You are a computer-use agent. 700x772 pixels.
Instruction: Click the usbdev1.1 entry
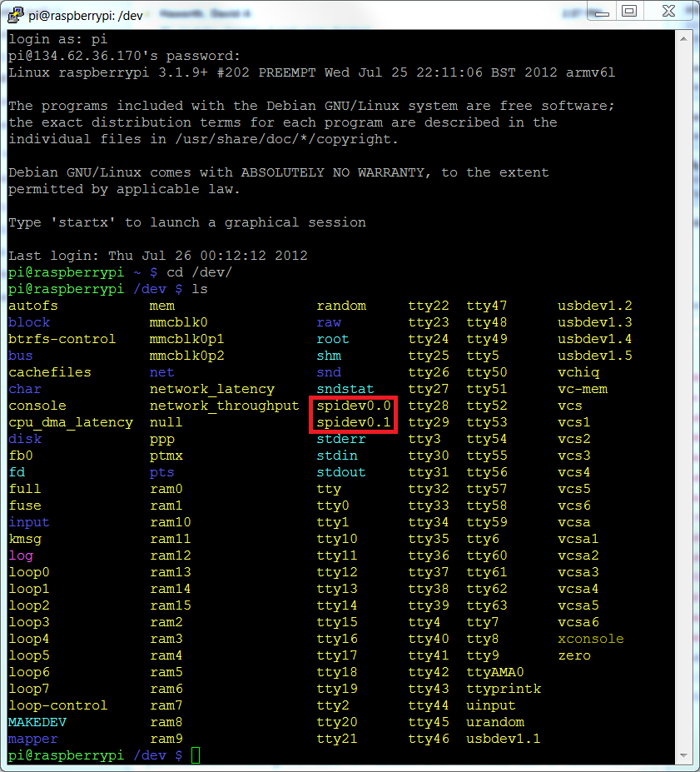(x=504, y=739)
